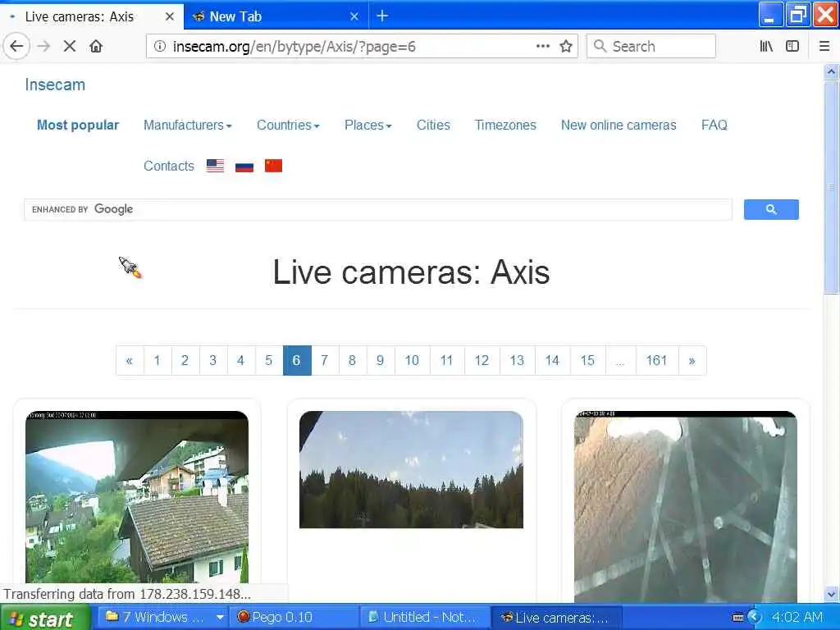Screen dimensions: 840x630
Task: Open the forest skyline camera thumbnail
Action: (411, 470)
